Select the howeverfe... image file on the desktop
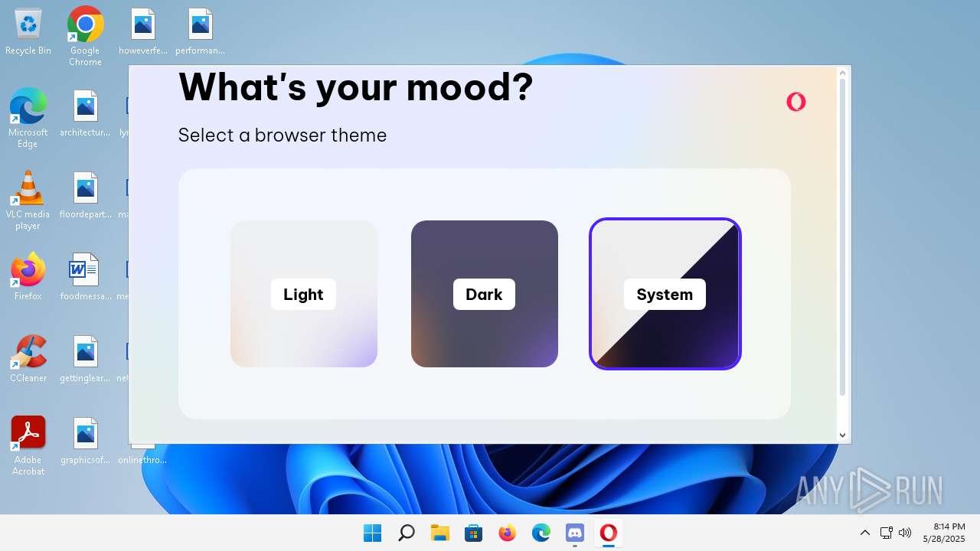Image resolution: width=980 pixels, height=551 pixels. point(142,32)
